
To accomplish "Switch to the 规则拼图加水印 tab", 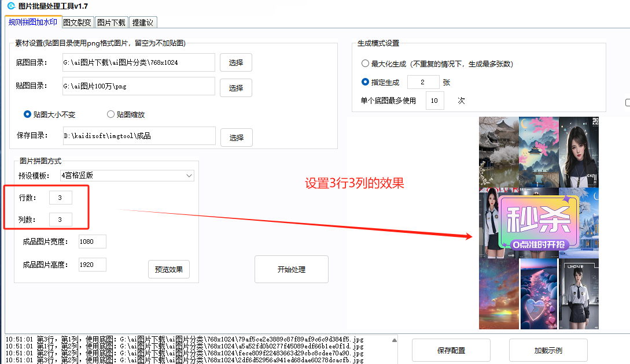I will (33, 22).
